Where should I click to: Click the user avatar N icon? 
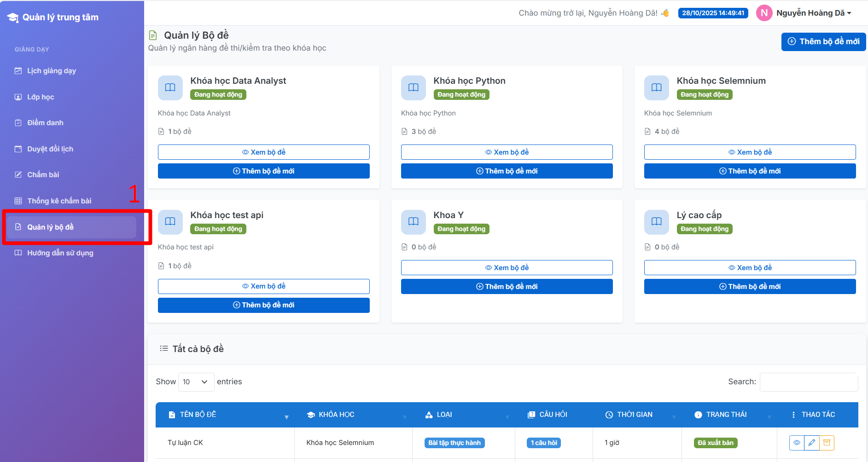764,13
